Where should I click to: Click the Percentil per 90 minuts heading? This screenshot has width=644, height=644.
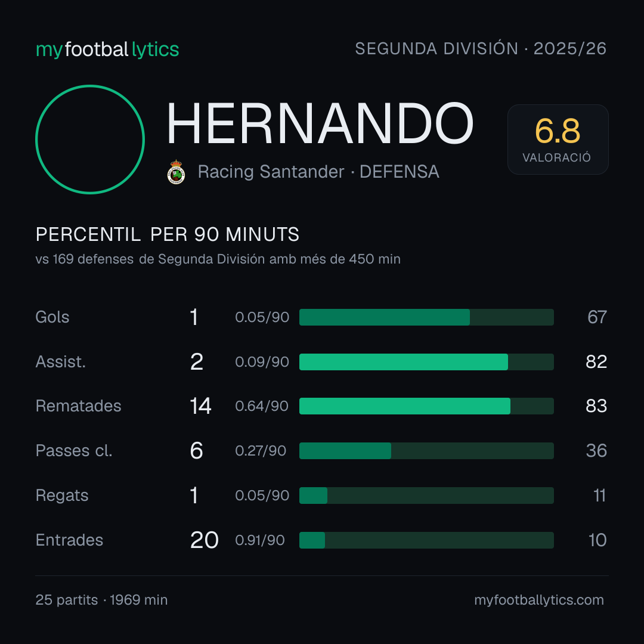[167, 234]
